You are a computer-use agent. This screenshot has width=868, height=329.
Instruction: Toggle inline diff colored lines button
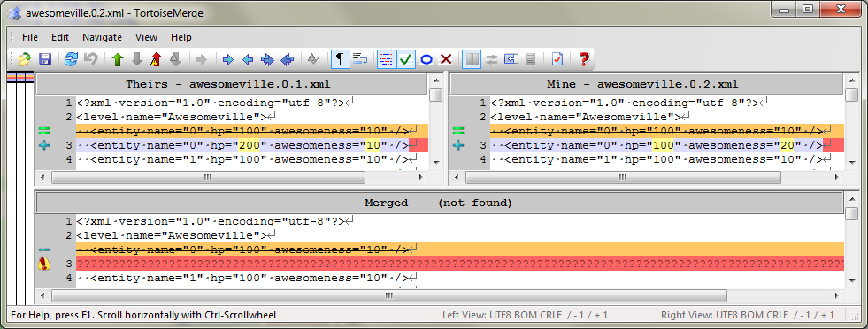coord(387,59)
